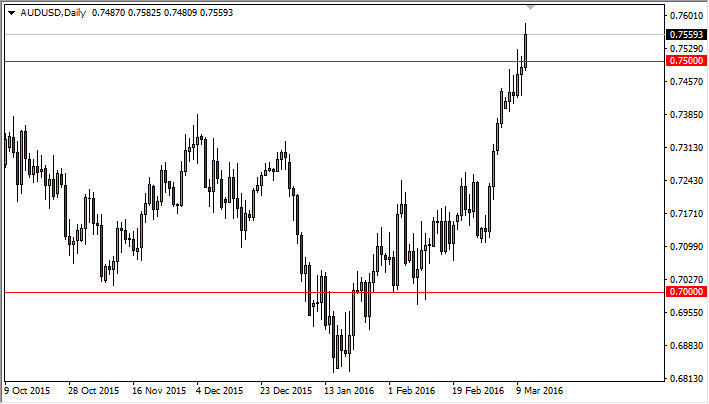Click the 9 Mar 2016 date label
Screen dimensions: 709x404
tap(541, 391)
